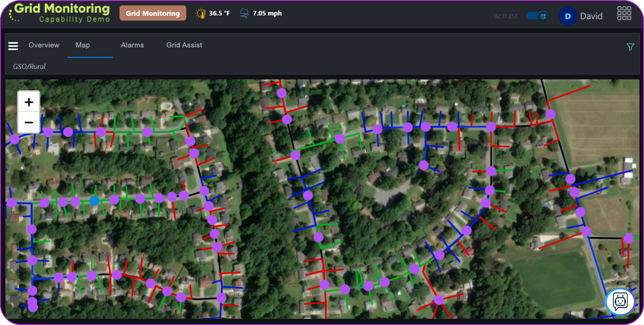Image resolution: width=644 pixels, height=325 pixels.
Task: Open the navigation hamburger menu
Action: click(x=13, y=46)
